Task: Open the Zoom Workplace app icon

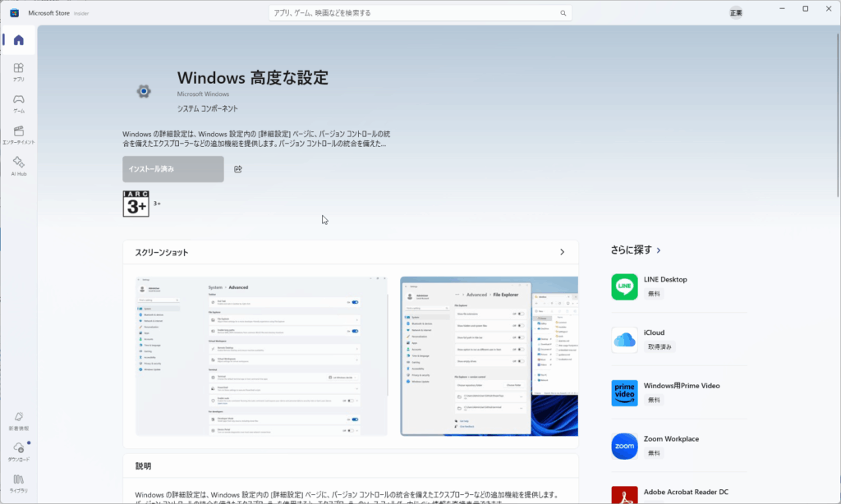Action: (x=624, y=446)
